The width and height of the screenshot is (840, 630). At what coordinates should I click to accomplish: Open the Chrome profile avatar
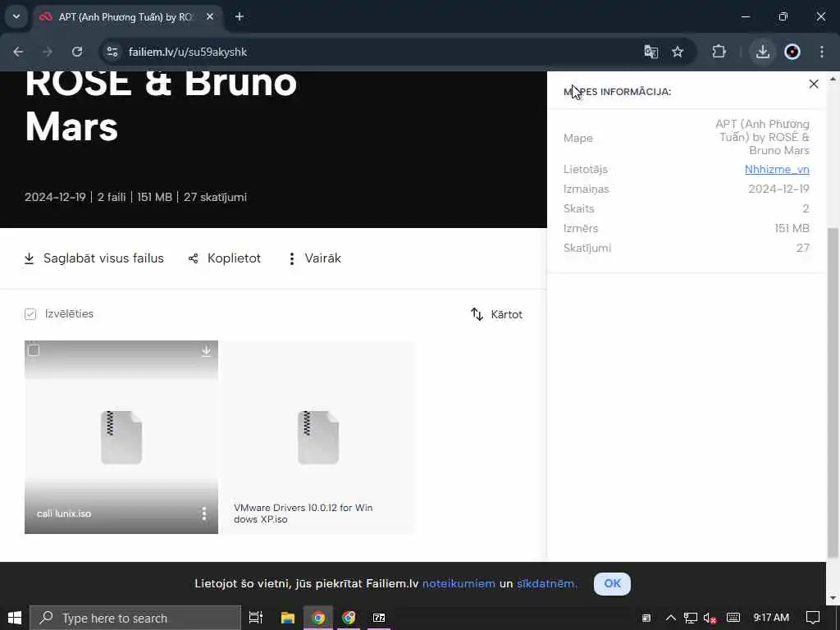(792, 52)
